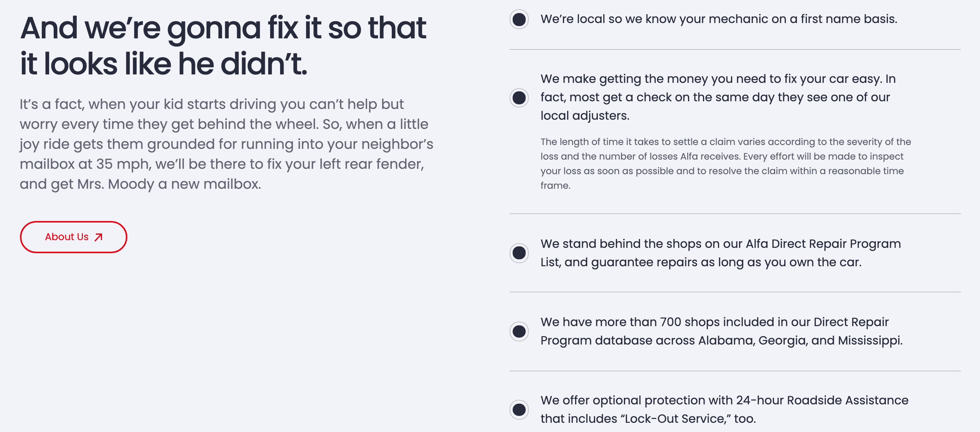Select the bullet beside the local mechanic statement
Image resolution: width=980 pixels, height=432 pixels.
[x=519, y=19]
